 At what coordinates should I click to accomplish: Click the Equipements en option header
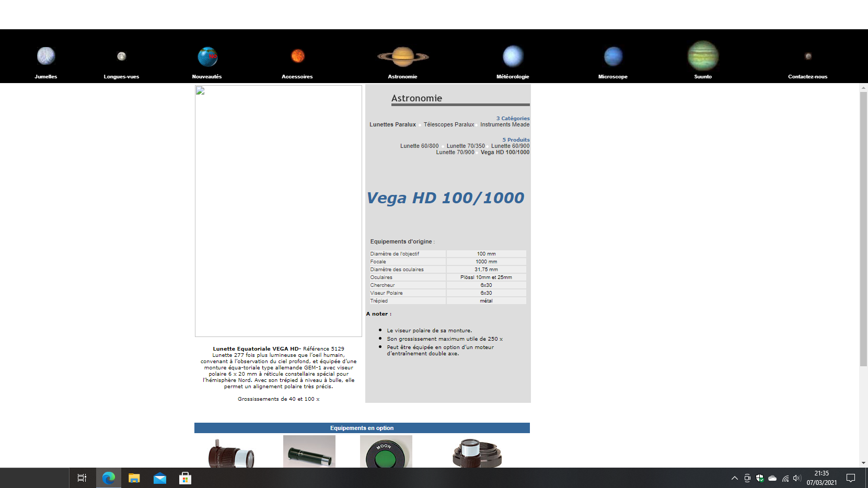(362, 428)
